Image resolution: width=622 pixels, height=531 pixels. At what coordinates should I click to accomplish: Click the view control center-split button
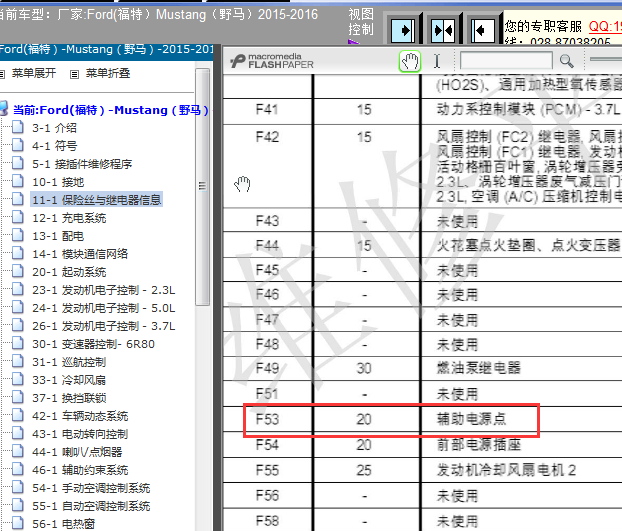[x=443, y=31]
